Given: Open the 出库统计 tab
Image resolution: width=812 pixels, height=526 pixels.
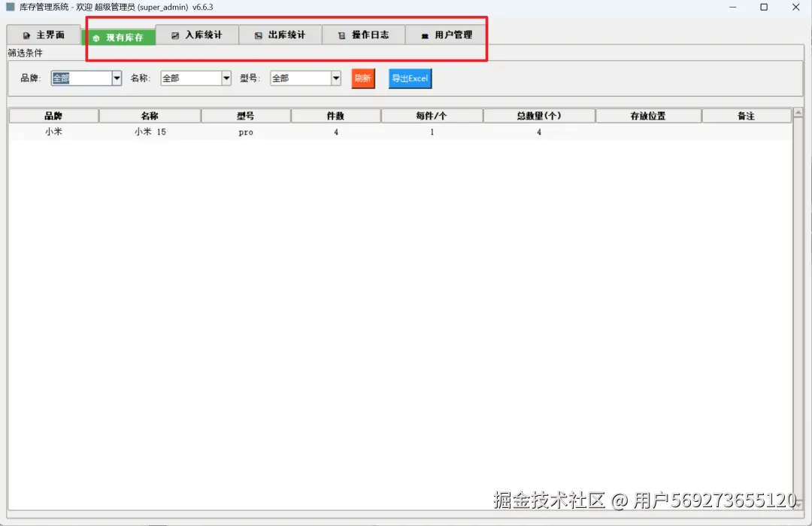Looking at the screenshot, I should 280,35.
